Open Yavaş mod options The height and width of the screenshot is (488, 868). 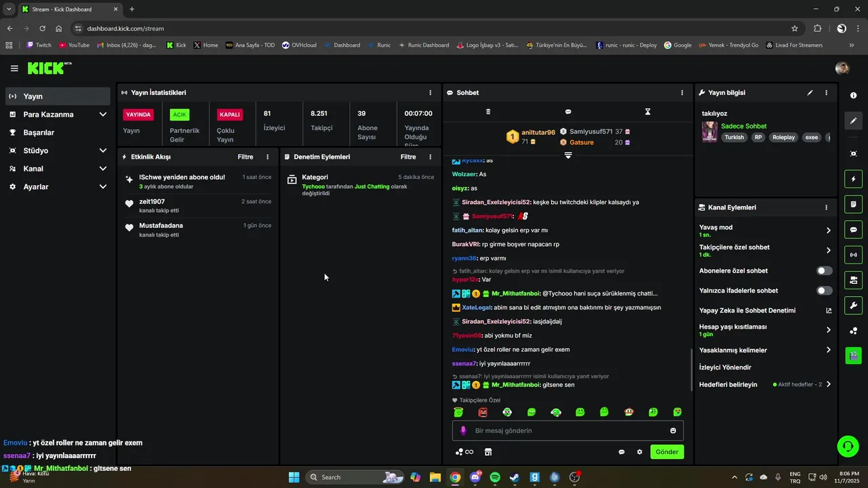pyautogui.click(x=766, y=230)
